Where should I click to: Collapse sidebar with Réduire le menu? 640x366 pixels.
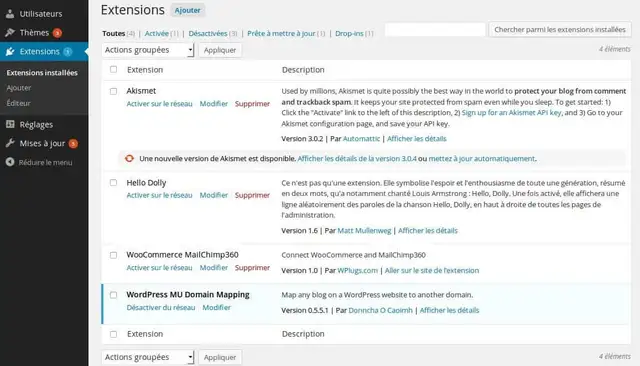[x=44, y=162]
